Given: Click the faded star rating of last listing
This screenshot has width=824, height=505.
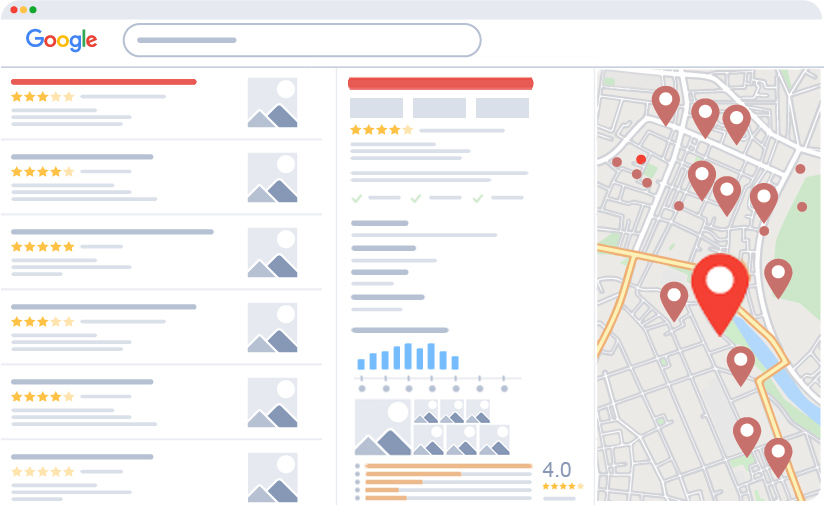Looking at the screenshot, I should tap(43, 471).
